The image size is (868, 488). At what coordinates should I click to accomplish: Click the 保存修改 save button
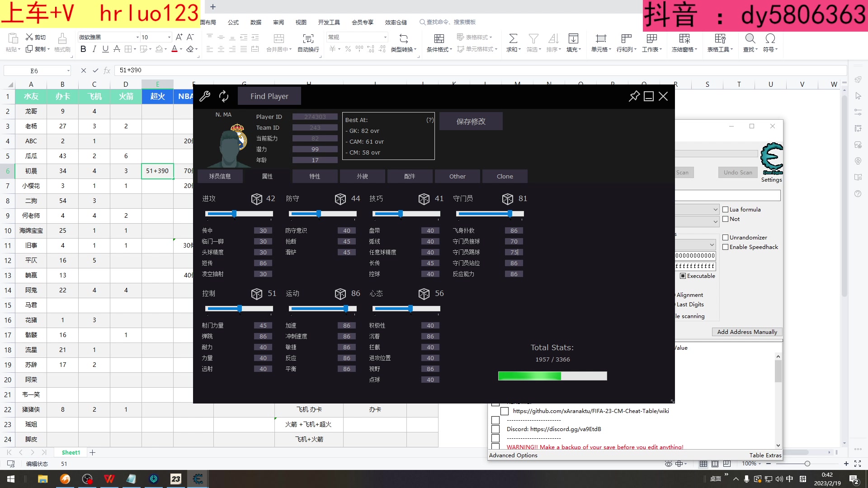click(x=471, y=121)
